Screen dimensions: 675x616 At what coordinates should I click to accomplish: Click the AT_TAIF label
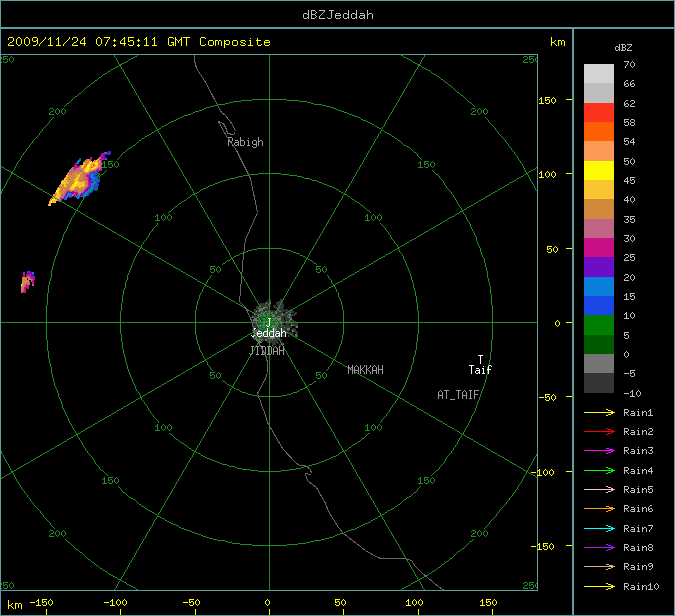[458, 395]
